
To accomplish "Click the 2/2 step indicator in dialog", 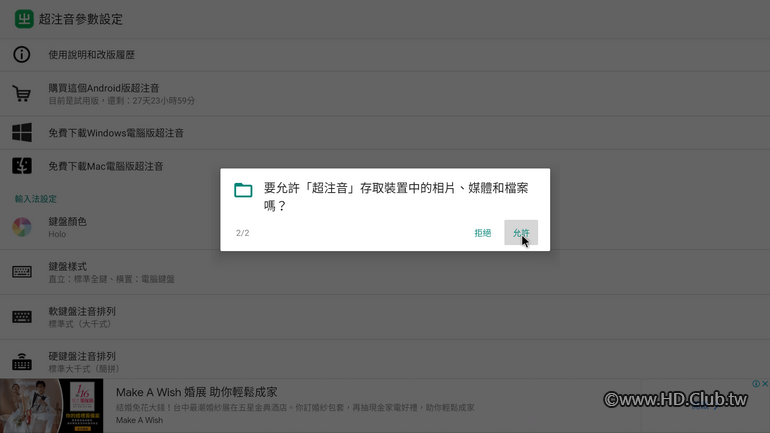I will pyautogui.click(x=243, y=233).
